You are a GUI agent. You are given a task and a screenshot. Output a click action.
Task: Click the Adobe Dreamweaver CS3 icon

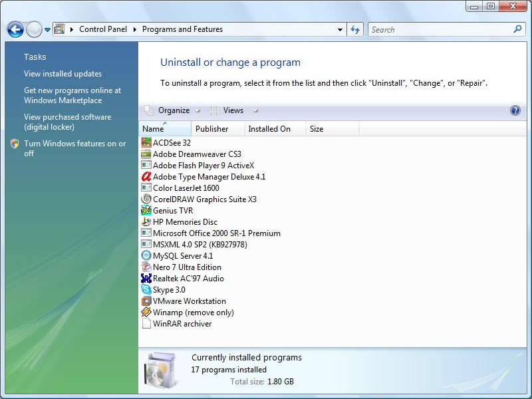(146, 154)
